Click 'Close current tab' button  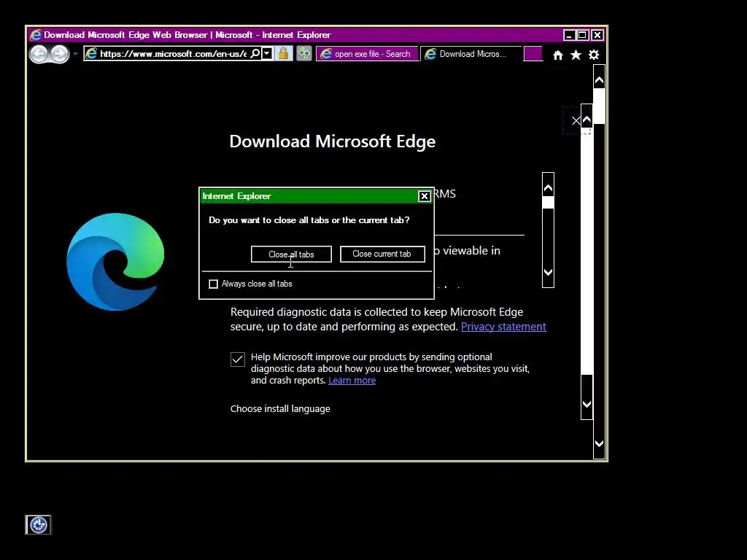[382, 254]
